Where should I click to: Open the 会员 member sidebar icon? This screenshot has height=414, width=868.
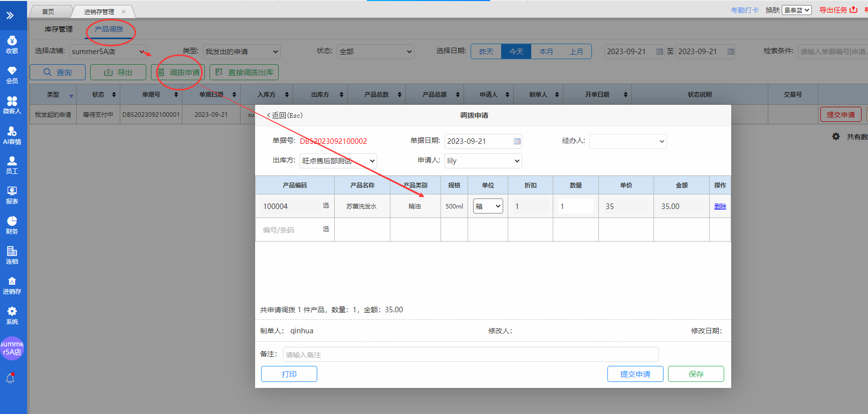(12, 75)
